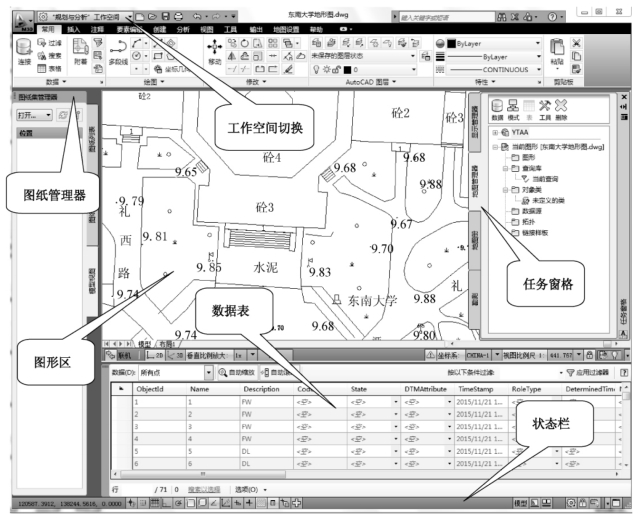Open the CHINA-1 coordinate system dropdown
640x522 pixels.
(x=497, y=355)
